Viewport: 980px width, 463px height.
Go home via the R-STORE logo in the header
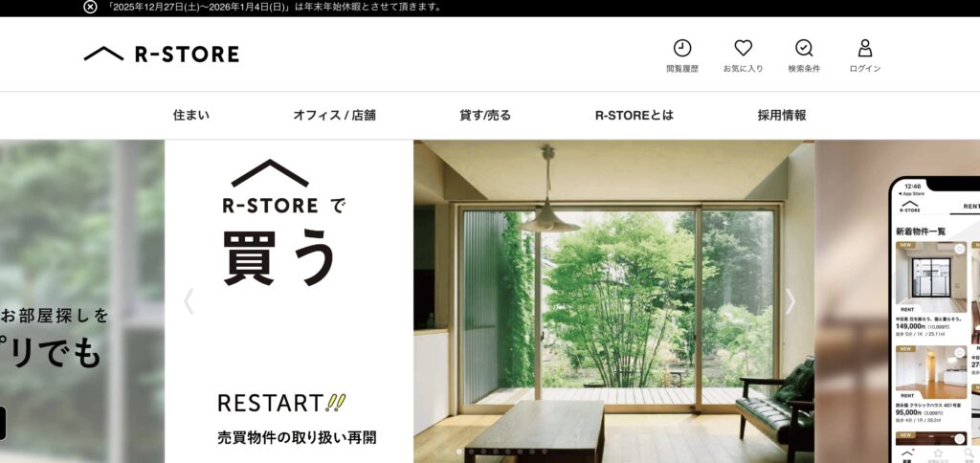(x=161, y=54)
